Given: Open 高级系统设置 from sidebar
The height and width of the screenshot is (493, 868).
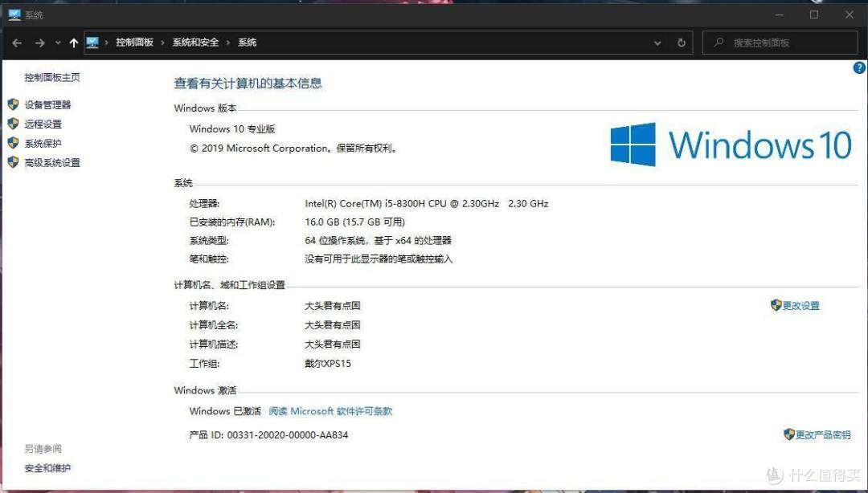Looking at the screenshot, I should pos(52,163).
